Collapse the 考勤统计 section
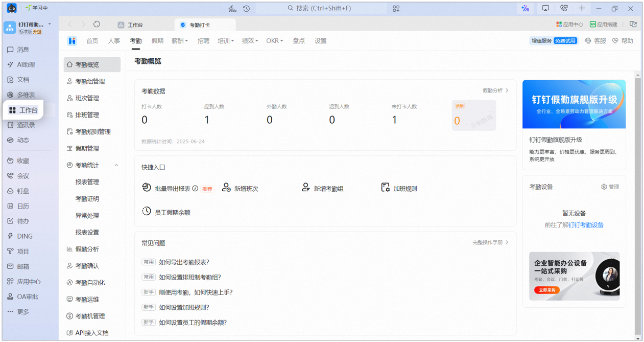This screenshot has height=342, width=644. pos(116,166)
